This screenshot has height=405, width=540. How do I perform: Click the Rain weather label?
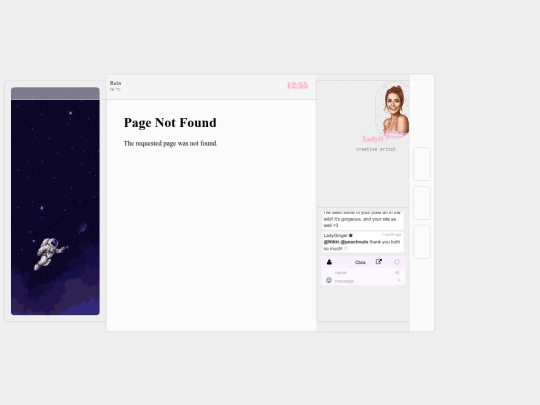click(115, 83)
